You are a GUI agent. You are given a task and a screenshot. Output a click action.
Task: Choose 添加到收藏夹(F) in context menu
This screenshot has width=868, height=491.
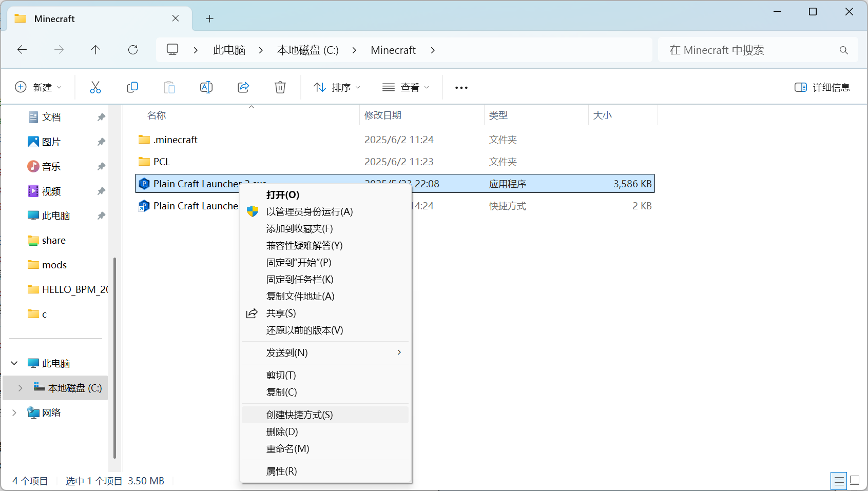coord(325,229)
